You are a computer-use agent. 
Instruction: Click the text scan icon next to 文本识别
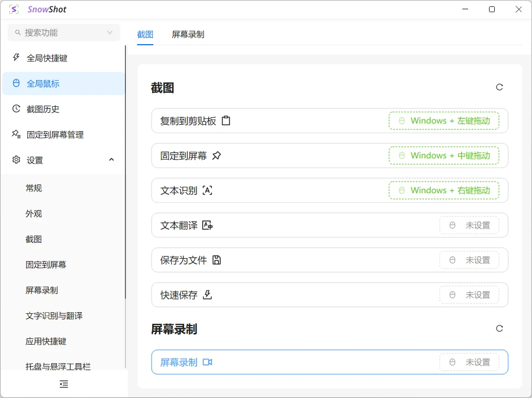pyautogui.click(x=207, y=190)
